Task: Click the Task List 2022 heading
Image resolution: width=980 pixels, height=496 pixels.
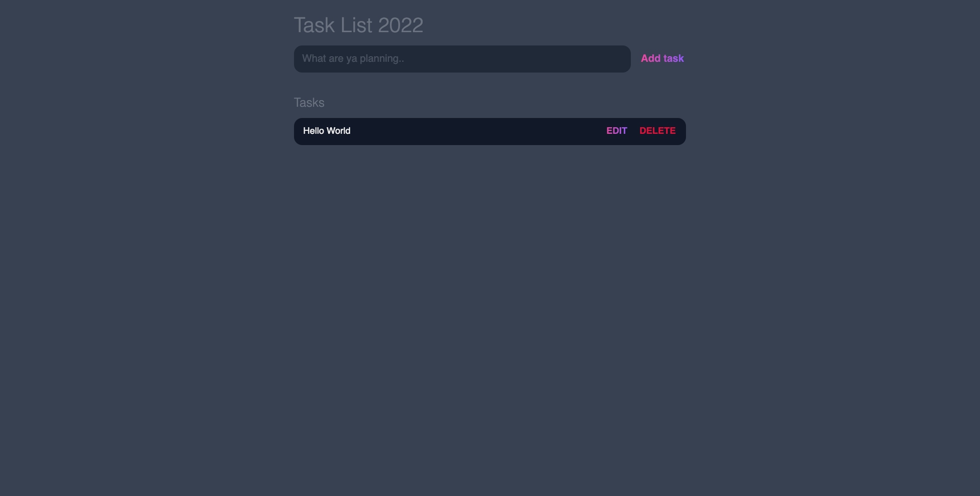Action: (x=358, y=25)
